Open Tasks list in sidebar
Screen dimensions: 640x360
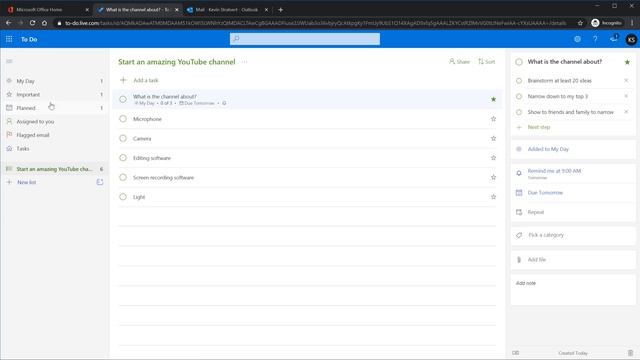tap(55, 148)
